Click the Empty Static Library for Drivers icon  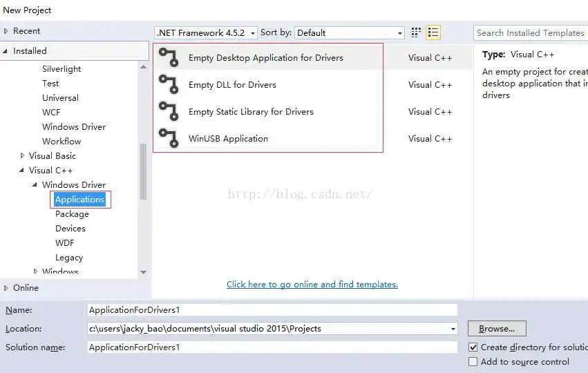pos(169,112)
